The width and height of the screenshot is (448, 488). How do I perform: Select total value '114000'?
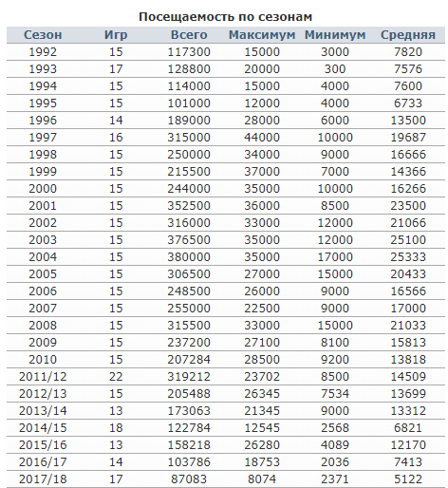pos(189,86)
